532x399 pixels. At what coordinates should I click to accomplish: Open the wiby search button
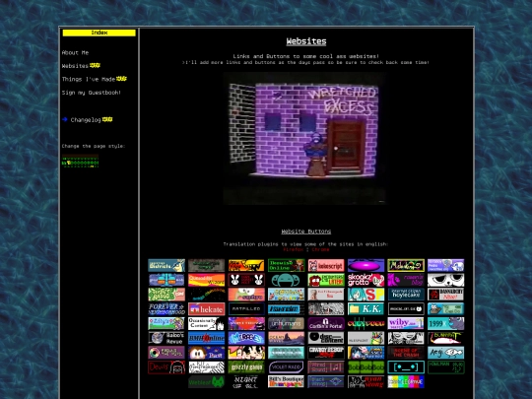[406, 324]
